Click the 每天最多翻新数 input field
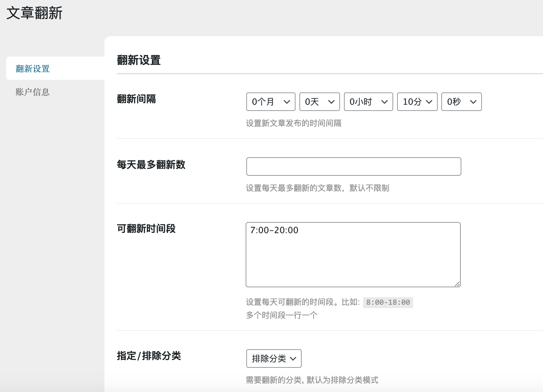This screenshot has width=543, height=392. point(353,166)
